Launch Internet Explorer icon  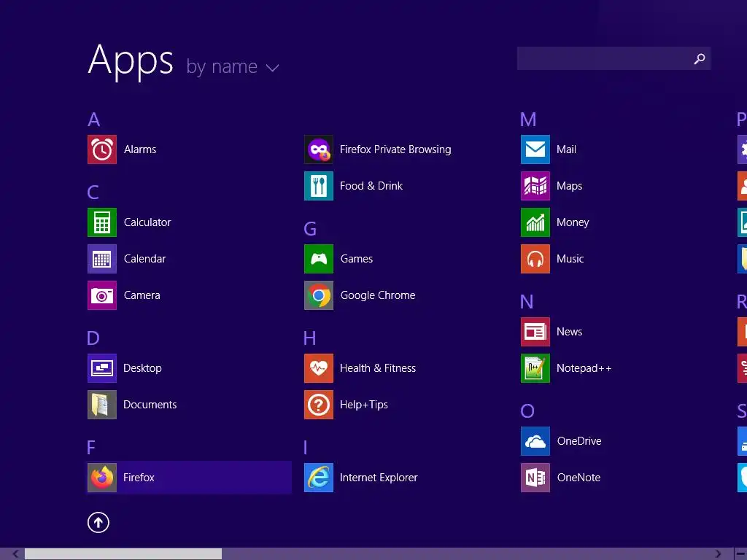[319, 478]
